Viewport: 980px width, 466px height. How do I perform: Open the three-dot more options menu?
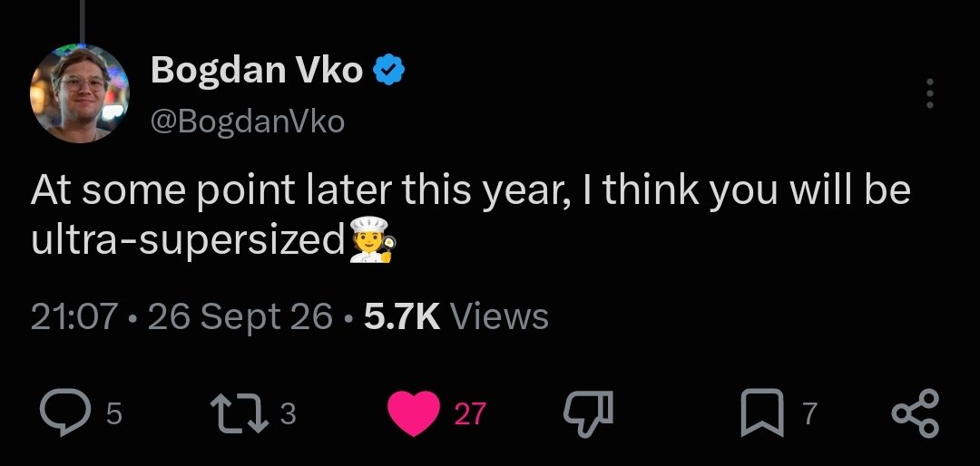coord(930,93)
